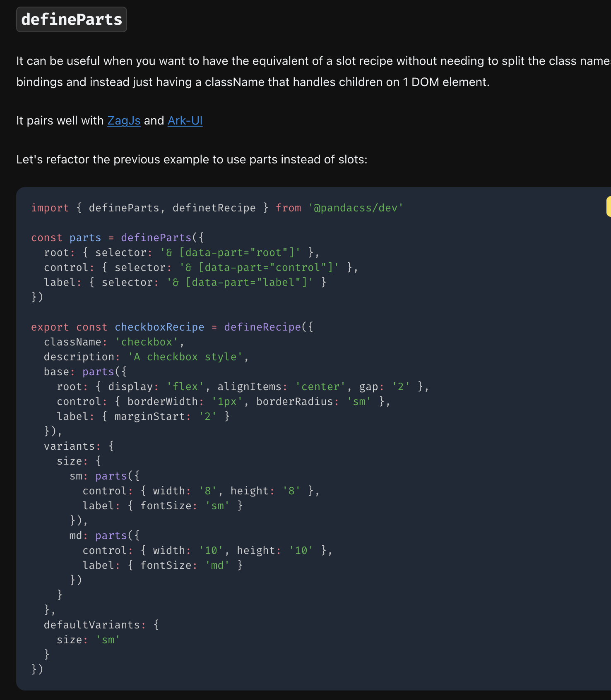Click the 'center' value in code

(x=320, y=386)
